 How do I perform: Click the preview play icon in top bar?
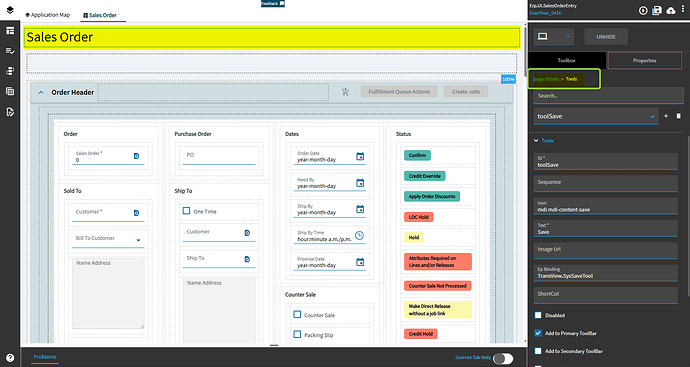(x=643, y=11)
